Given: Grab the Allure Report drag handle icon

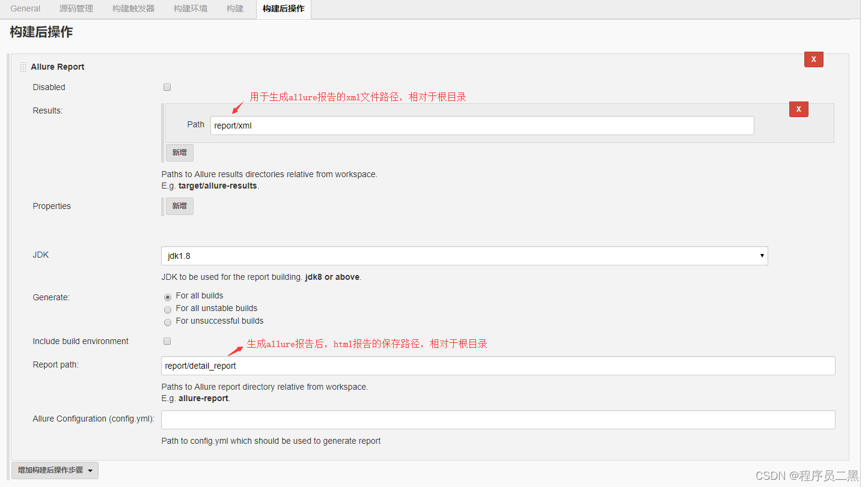Looking at the screenshot, I should point(23,67).
